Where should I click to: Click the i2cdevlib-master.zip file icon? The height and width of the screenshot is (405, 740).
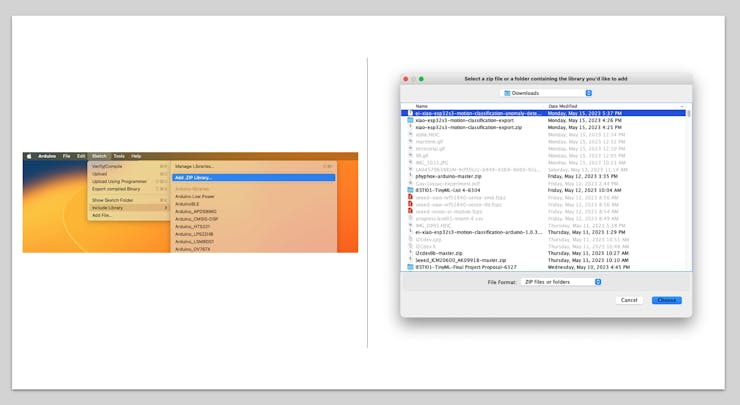[x=410, y=253]
